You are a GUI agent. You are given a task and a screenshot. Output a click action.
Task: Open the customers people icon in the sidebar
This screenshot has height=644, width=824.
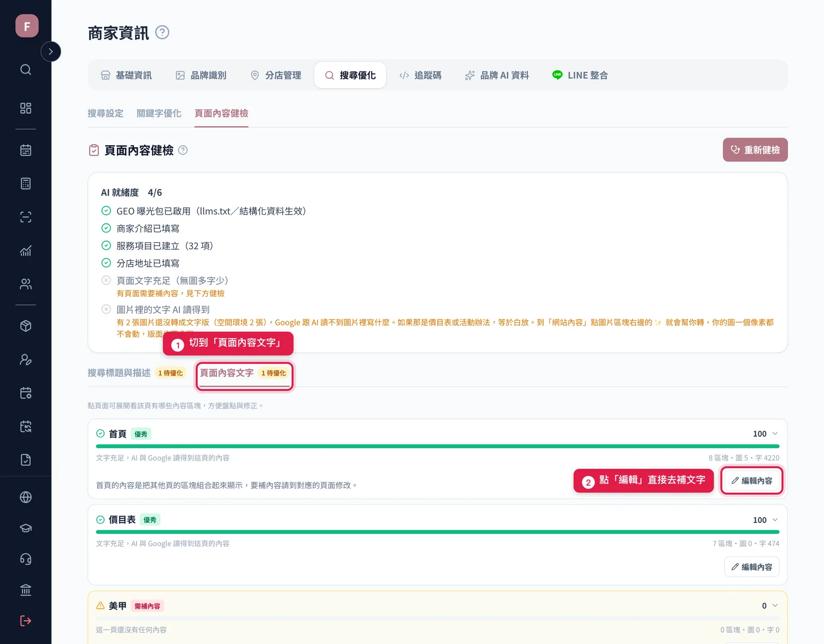[x=26, y=284]
